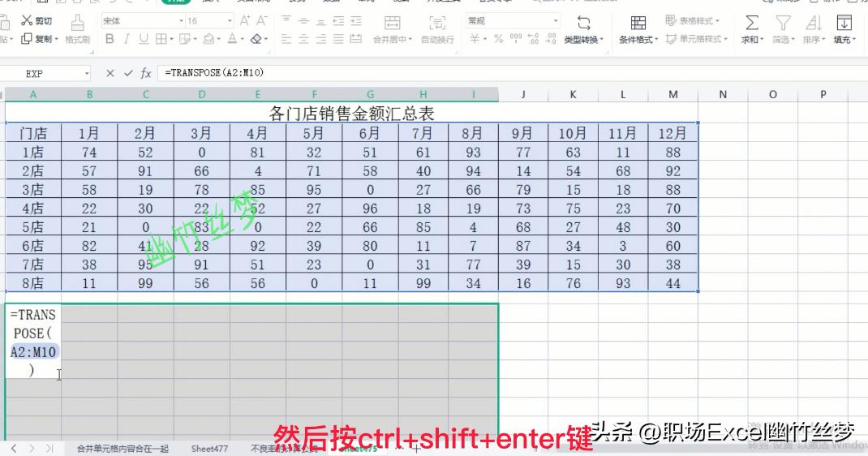Toggle Wrap Text (自动换行)

(x=437, y=29)
